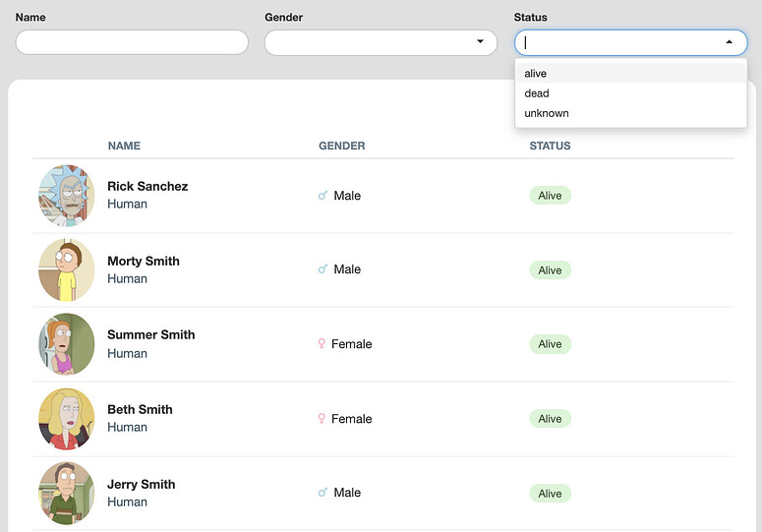Click Female text in Summer Smith row
Image resolution: width=762 pixels, height=532 pixels.
(351, 344)
